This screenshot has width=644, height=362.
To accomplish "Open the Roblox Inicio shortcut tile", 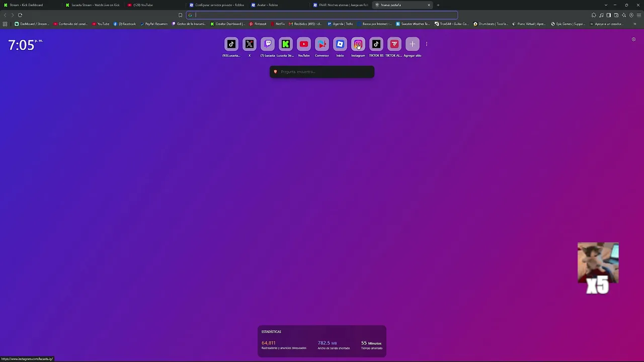I will pyautogui.click(x=340, y=44).
